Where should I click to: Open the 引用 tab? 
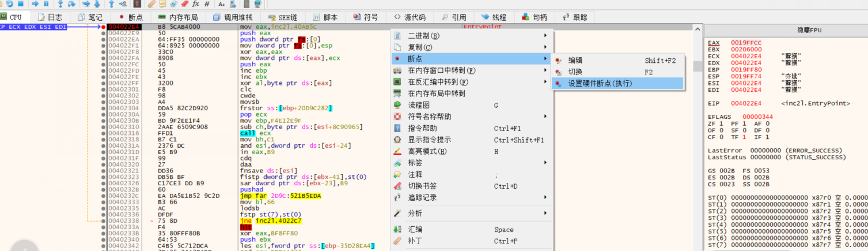click(x=453, y=17)
